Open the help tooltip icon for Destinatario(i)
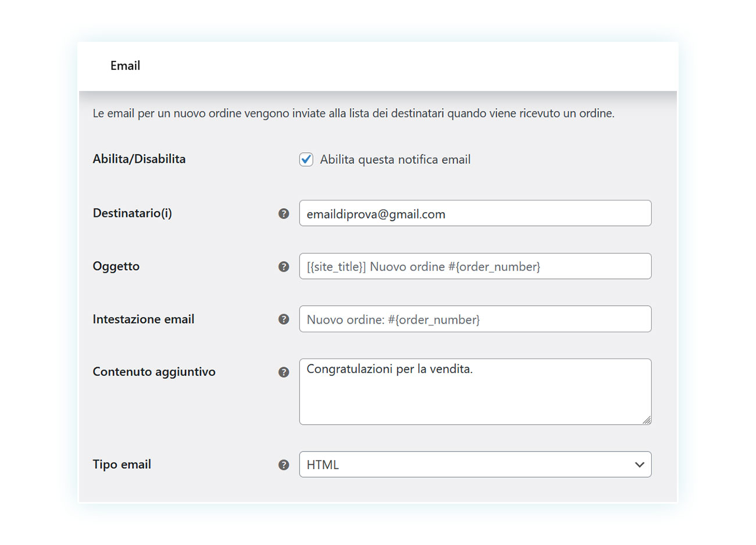Image resolution: width=756 pixels, height=545 pixels. (284, 214)
